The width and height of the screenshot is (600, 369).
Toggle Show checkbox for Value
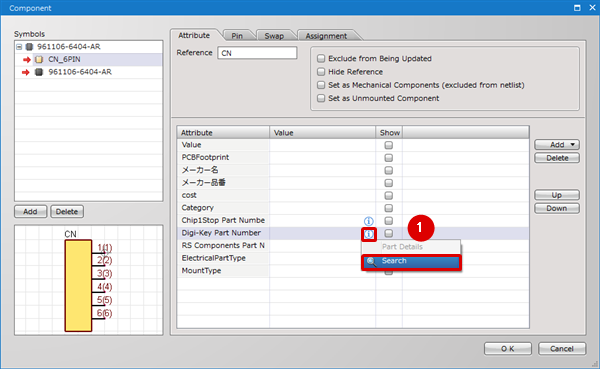click(388, 145)
